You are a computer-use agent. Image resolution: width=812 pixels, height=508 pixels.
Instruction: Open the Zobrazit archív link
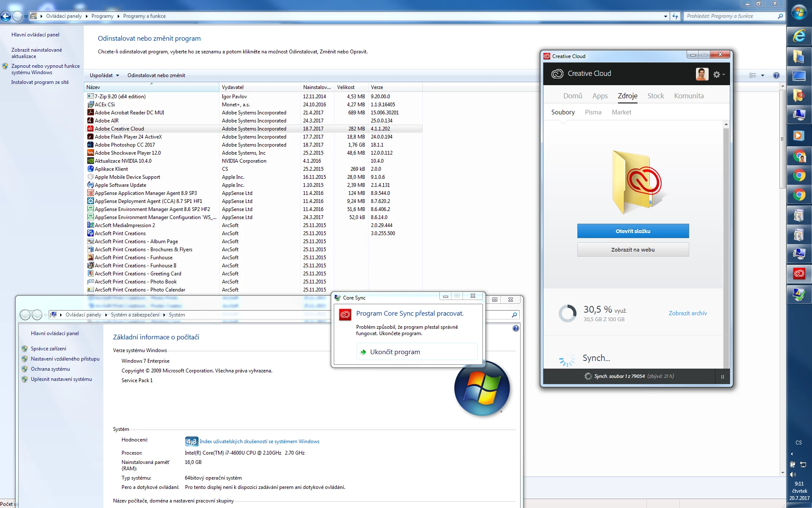pos(687,313)
